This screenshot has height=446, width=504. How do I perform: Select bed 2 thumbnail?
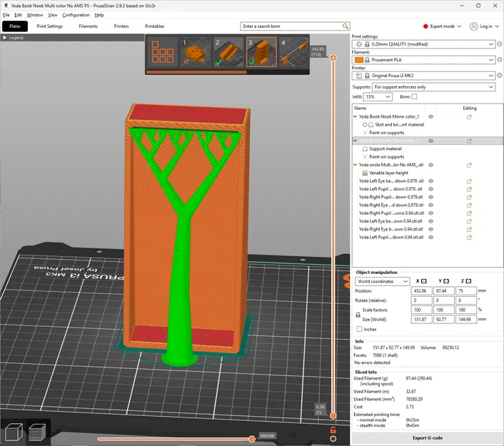tap(228, 51)
